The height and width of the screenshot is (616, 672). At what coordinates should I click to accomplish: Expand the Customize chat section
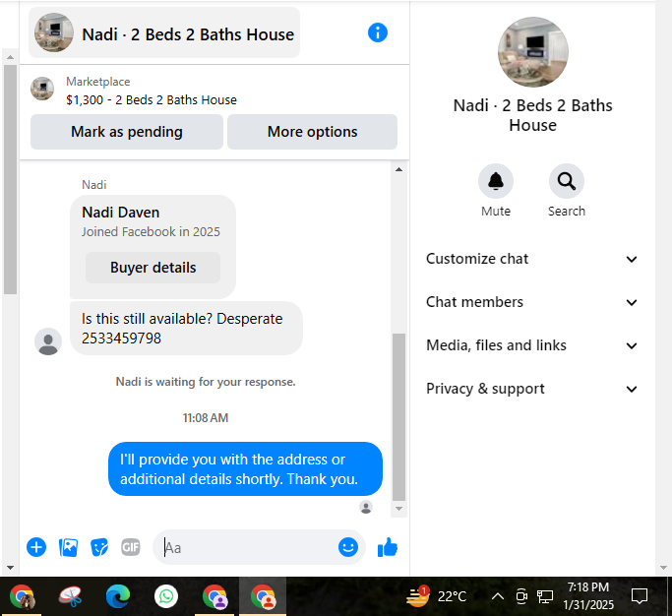tap(531, 259)
